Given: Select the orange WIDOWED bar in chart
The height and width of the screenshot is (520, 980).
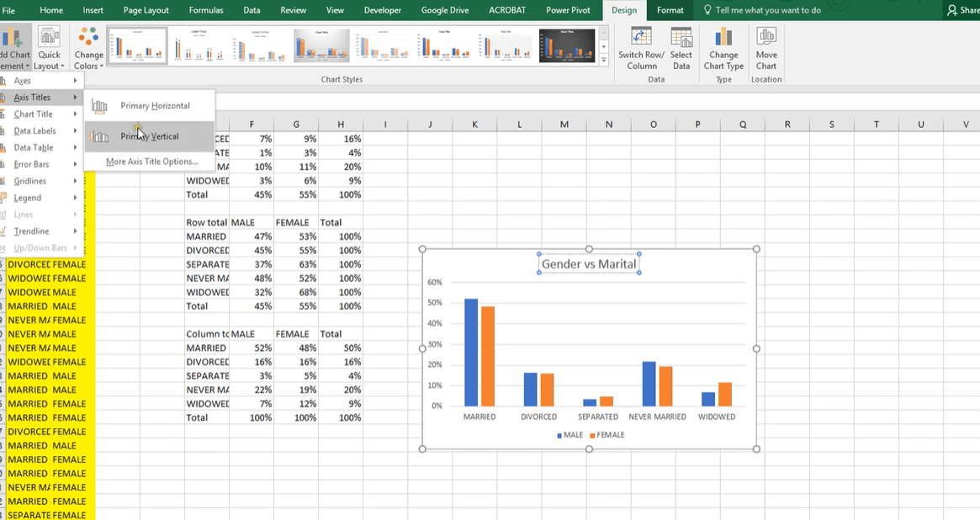Looking at the screenshot, I should point(725,395).
